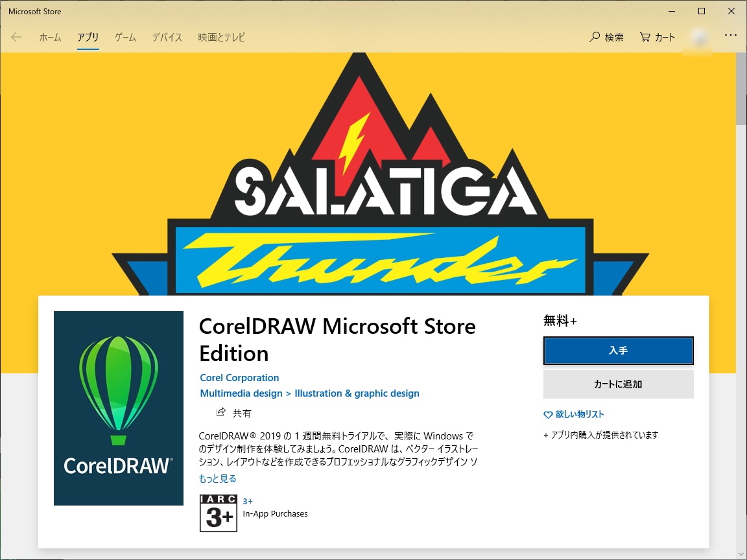The height and width of the screenshot is (560, 747).
Task: Open the account profile icon
Action: (x=698, y=37)
